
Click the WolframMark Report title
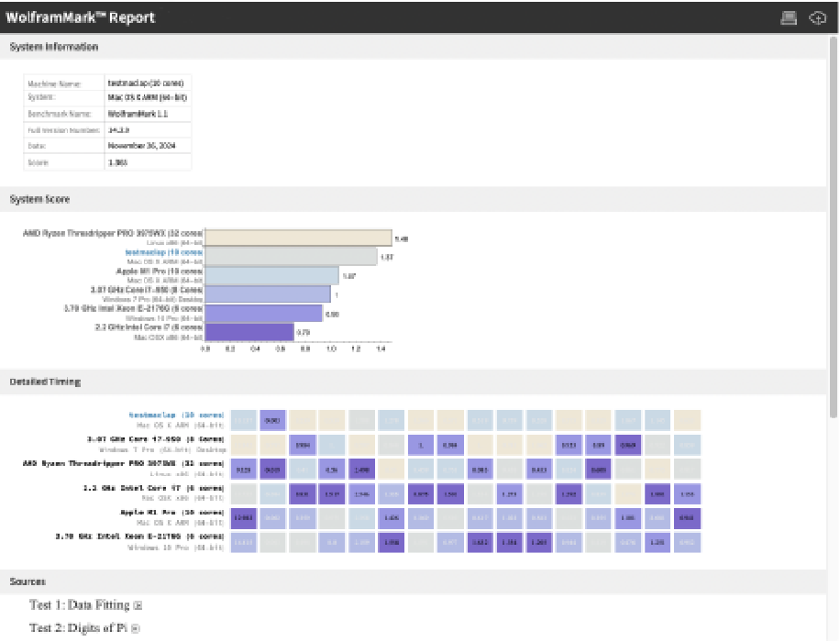tap(80, 17)
